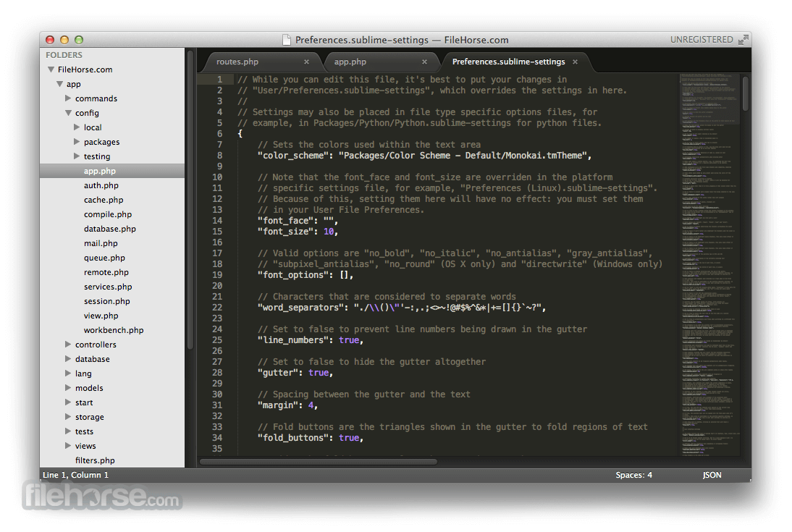The width and height of the screenshot is (792, 532).
Task: Expand the storage folder
Action: (x=68, y=416)
